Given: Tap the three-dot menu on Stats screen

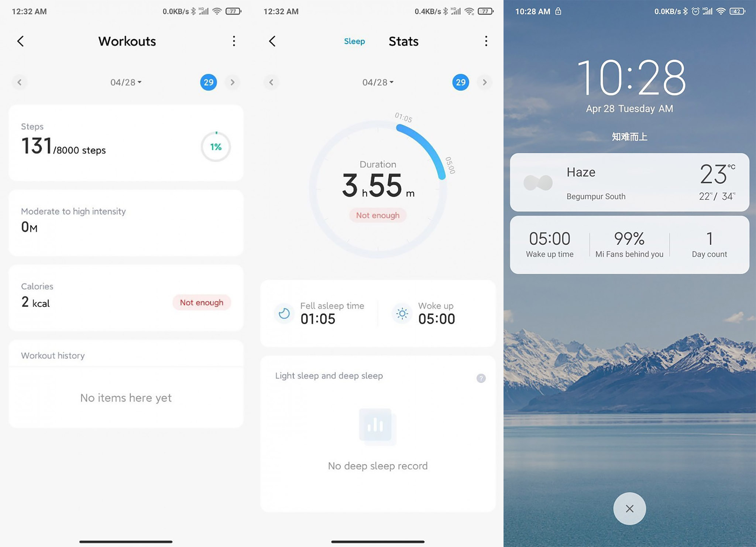Looking at the screenshot, I should click(485, 41).
